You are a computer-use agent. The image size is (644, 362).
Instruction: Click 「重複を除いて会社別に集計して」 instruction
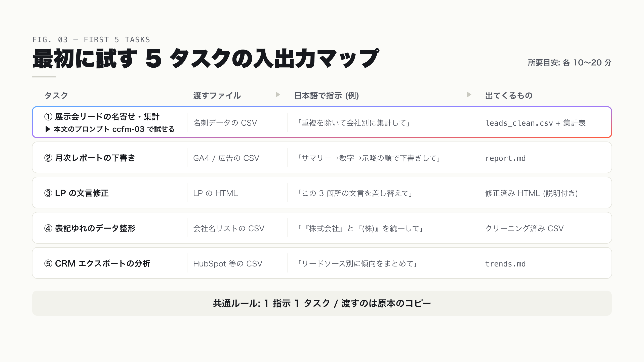point(353,123)
